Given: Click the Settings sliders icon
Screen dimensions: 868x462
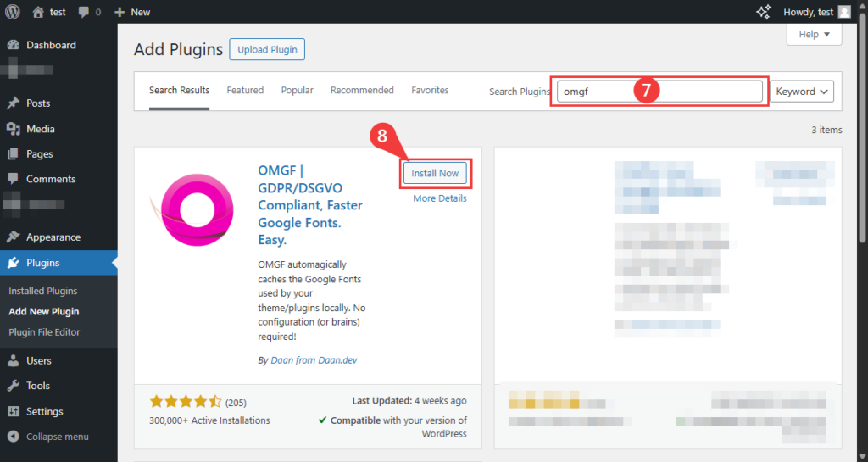Looking at the screenshot, I should click(x=14, y=411).
